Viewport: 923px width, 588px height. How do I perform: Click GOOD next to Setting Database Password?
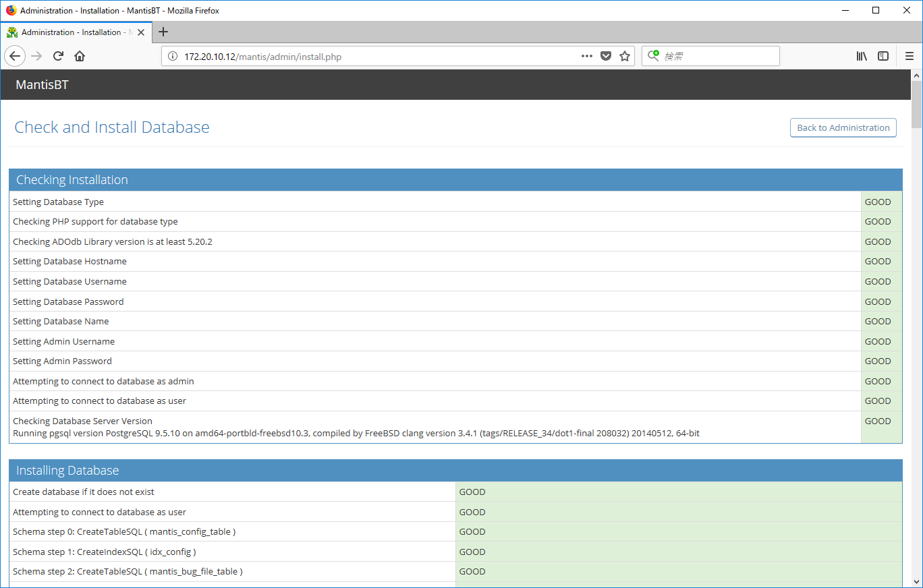point(878,301)
